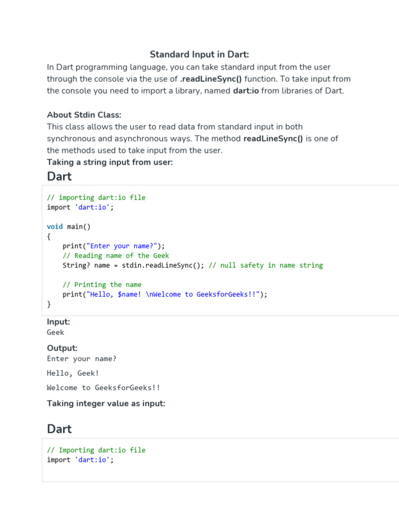Click the "Dart" heading below the integer input heading
This screenshot has width=399, height=532.
point(59,429)
